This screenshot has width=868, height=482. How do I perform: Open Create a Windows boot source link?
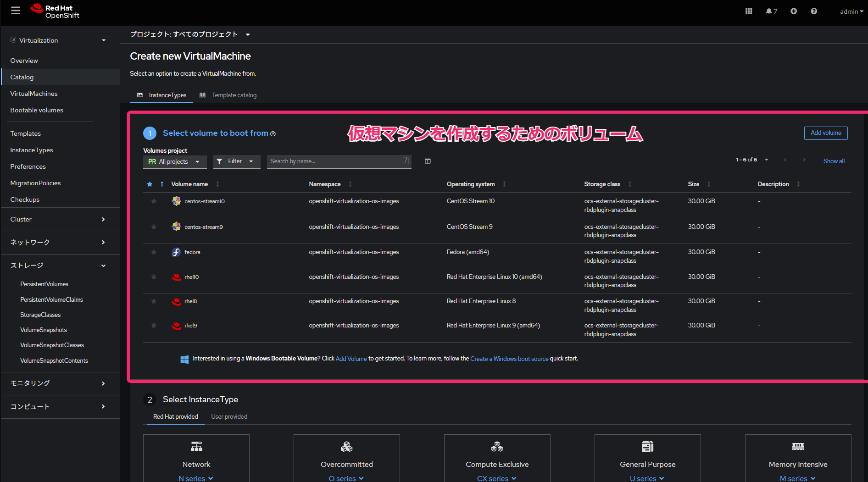(509, 359)
